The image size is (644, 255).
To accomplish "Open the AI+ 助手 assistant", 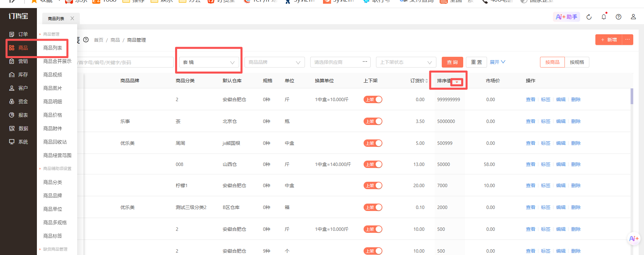I will (x=567, y=17).
